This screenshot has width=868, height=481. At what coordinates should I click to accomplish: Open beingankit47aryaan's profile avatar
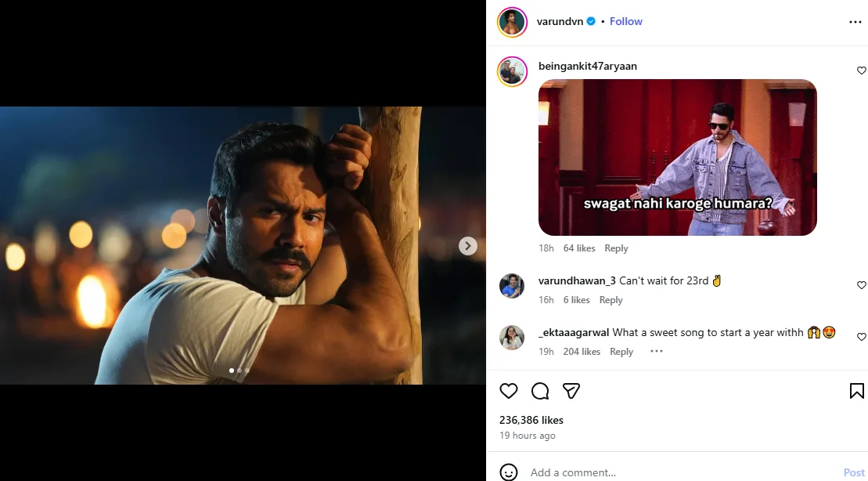coord(512,72)
